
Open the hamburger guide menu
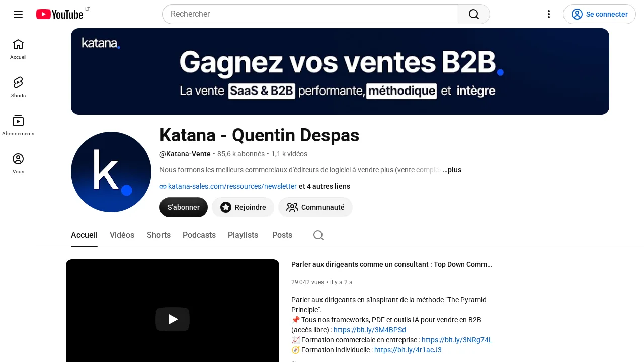click(x=18, y=14)
